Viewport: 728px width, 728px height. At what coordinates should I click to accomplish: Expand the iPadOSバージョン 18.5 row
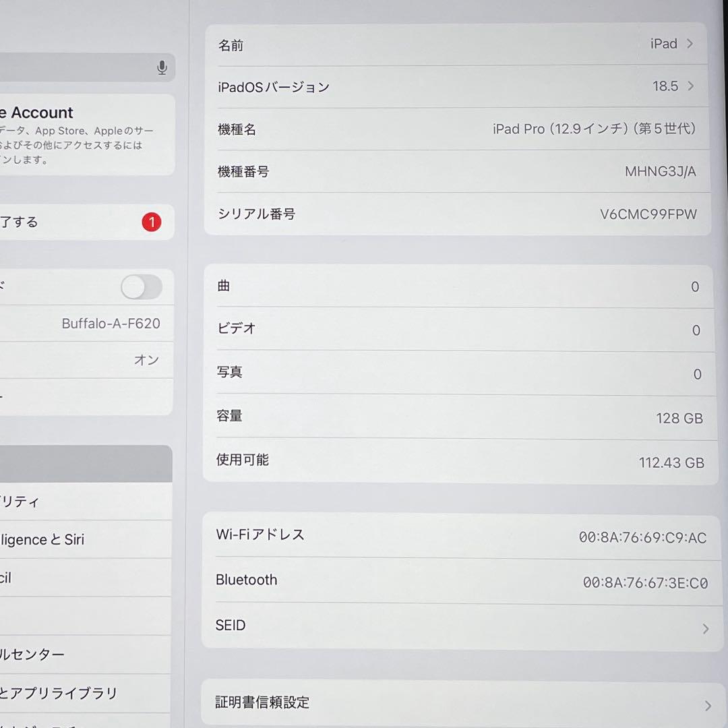tap(458, 86)
